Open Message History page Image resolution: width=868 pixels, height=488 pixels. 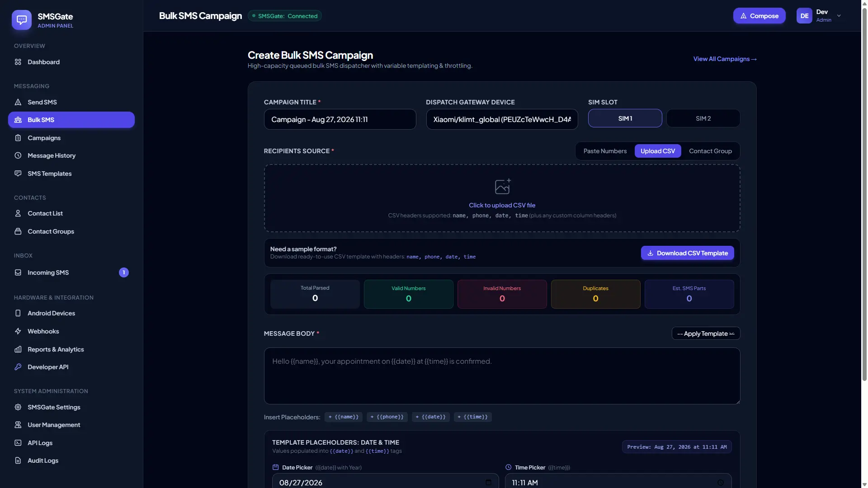click(71, 155)
